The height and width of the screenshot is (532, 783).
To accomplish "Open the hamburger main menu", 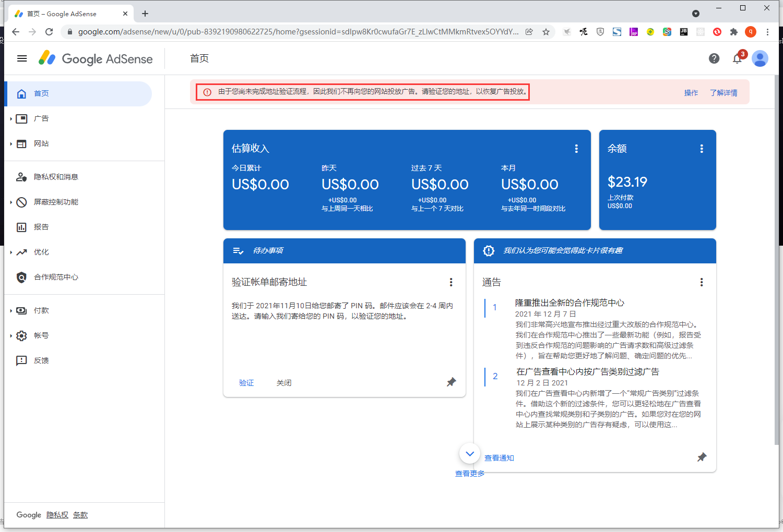I will click(22, 58).
